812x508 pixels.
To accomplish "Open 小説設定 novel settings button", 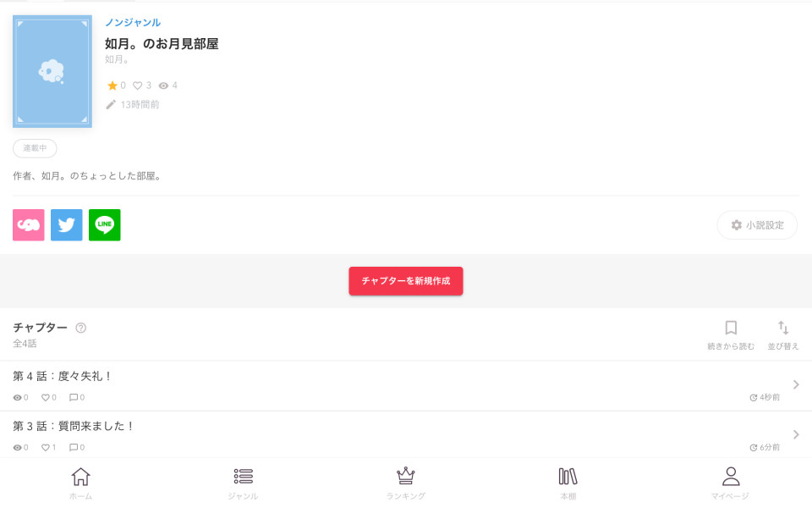I will (x=757, y=225).
